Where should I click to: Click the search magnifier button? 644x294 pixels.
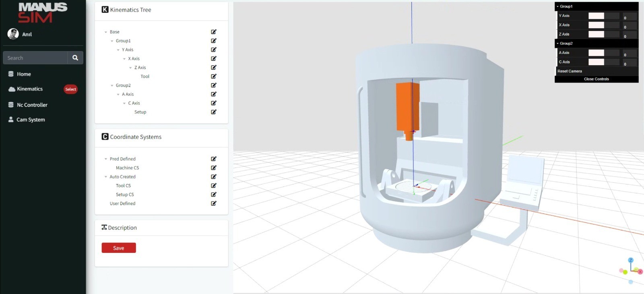pos(75,58)
